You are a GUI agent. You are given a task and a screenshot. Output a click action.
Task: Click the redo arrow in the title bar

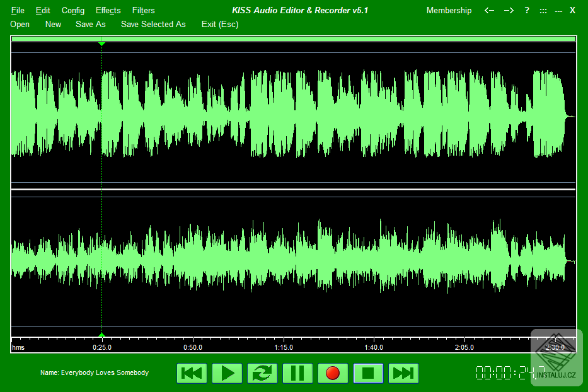click(509, 10)
